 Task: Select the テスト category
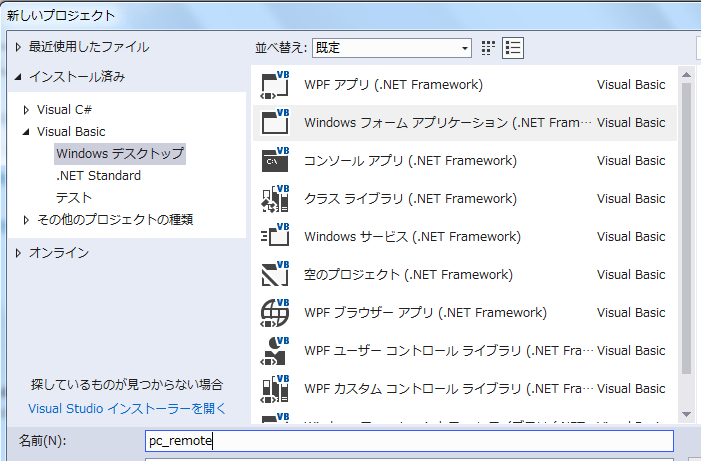tap(74, 198)
